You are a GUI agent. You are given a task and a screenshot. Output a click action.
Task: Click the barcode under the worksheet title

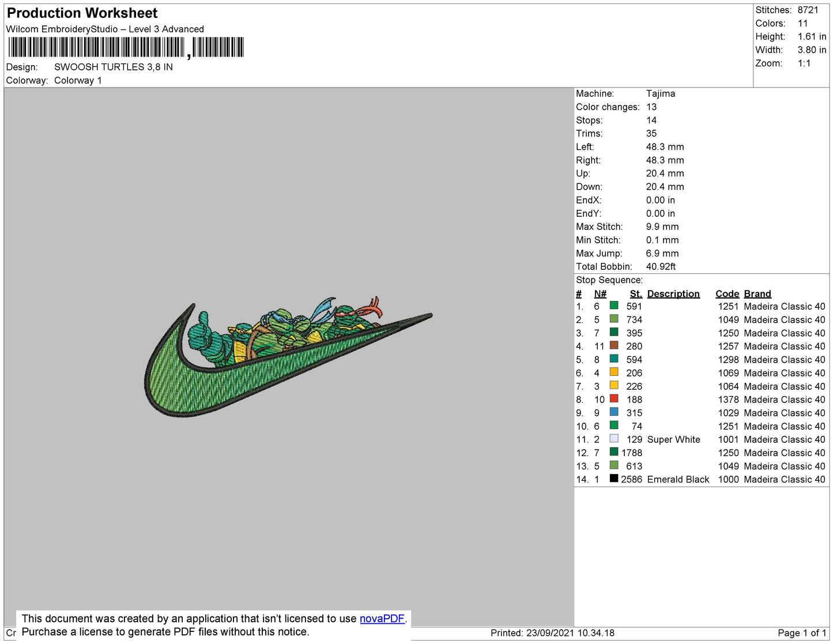coord(126,47)
